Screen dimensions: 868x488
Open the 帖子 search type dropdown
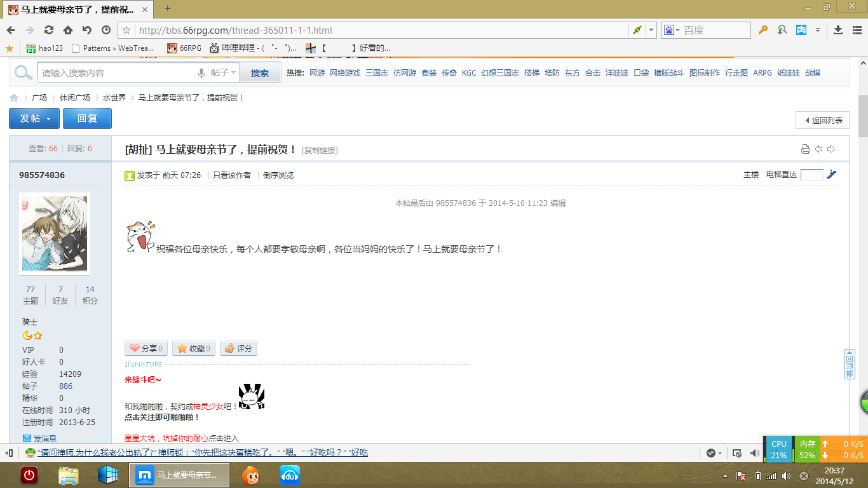[224, 73]
